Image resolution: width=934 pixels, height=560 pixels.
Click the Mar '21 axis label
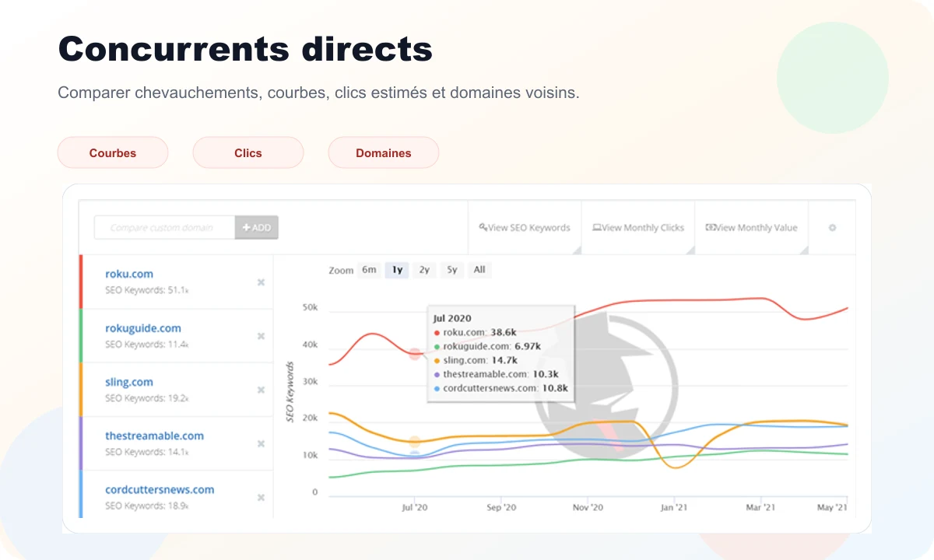760,508
